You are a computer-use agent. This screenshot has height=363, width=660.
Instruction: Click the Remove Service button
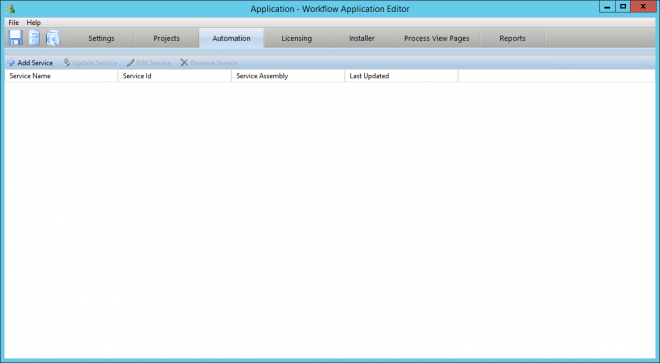(x=209, y=63)
